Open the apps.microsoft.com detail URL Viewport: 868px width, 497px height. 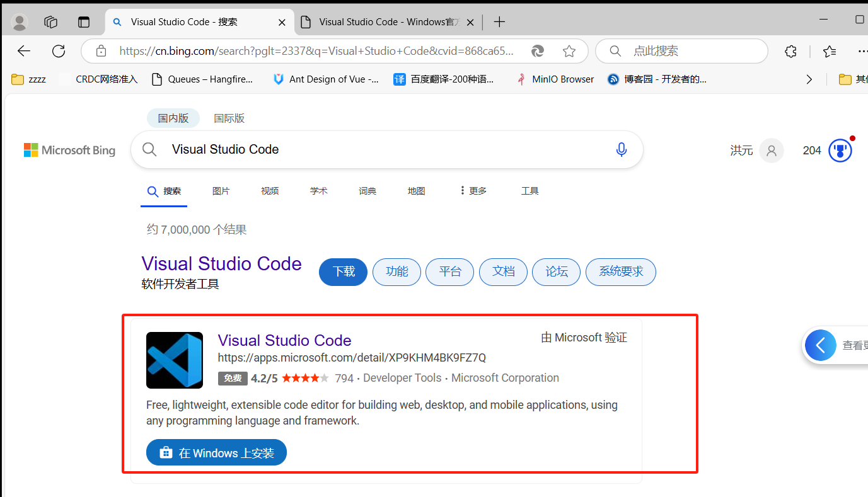[x=352, y=358]
